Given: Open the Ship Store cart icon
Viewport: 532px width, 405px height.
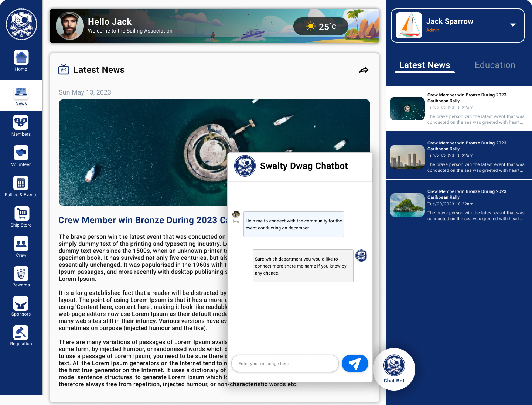Looking at the screenshot, I should coord(21,214).
